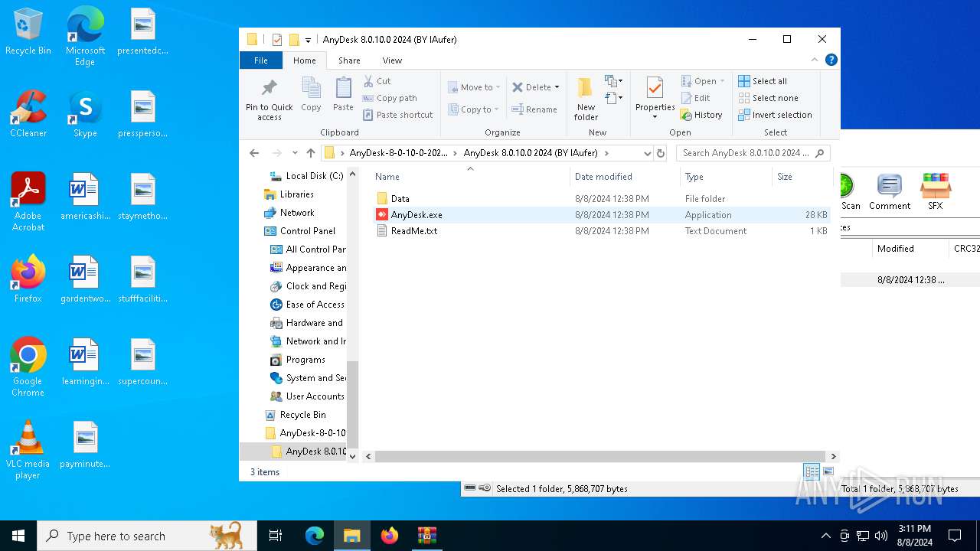Click Comment icon in WinRAR window
Image resolution: width=980 pixels, height=551 pixels.
(889, 191)
